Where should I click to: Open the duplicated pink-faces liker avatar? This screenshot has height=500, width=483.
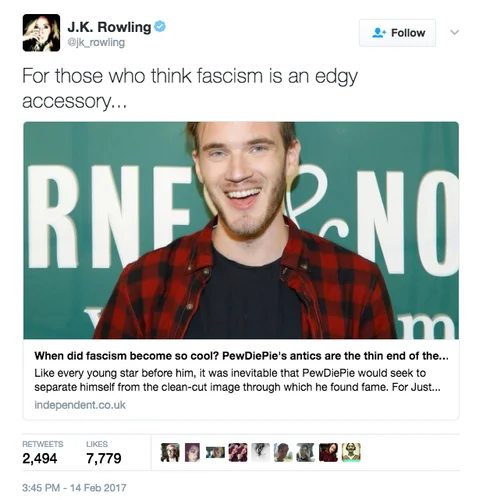[238, 452]
